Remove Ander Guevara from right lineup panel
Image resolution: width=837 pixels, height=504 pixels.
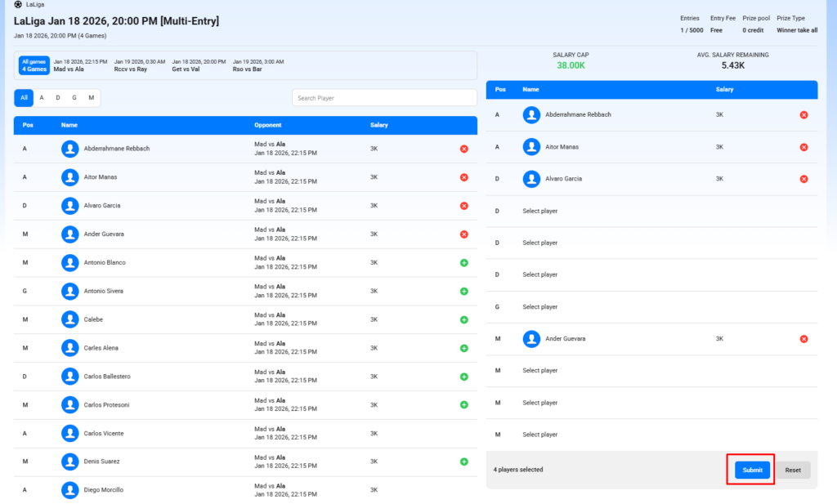(803, 339)
